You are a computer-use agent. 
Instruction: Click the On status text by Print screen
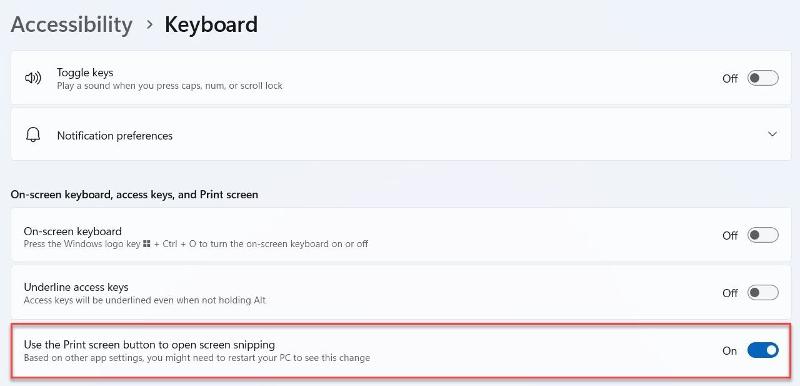tap(730, 351)
